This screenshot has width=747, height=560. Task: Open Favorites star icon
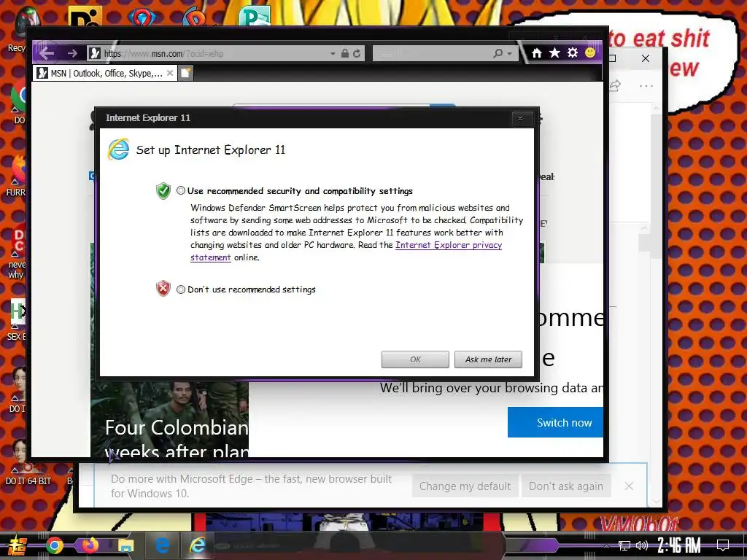(x=554, y=52)
